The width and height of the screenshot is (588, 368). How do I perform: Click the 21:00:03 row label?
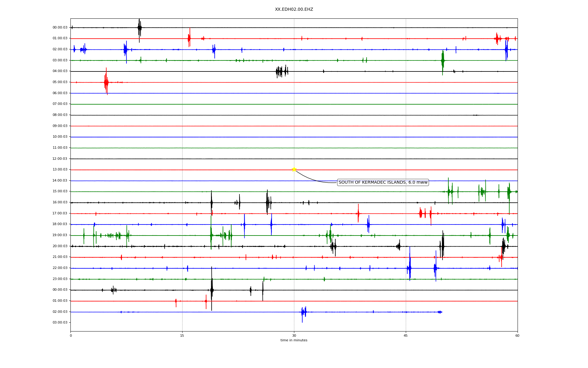click(60, 257)
